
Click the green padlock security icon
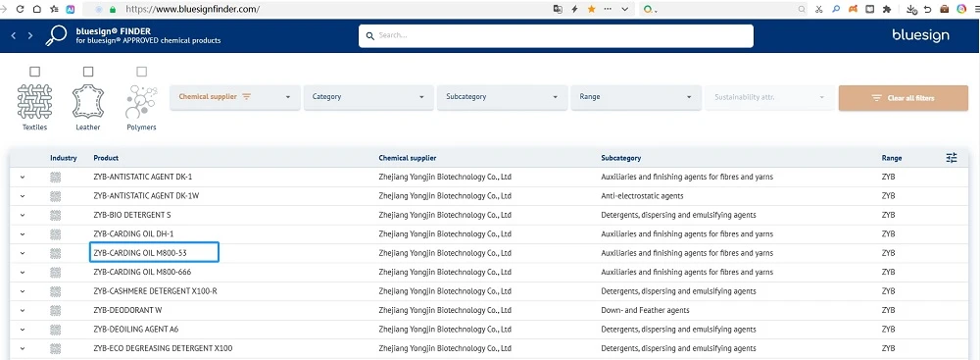point(113,10)
